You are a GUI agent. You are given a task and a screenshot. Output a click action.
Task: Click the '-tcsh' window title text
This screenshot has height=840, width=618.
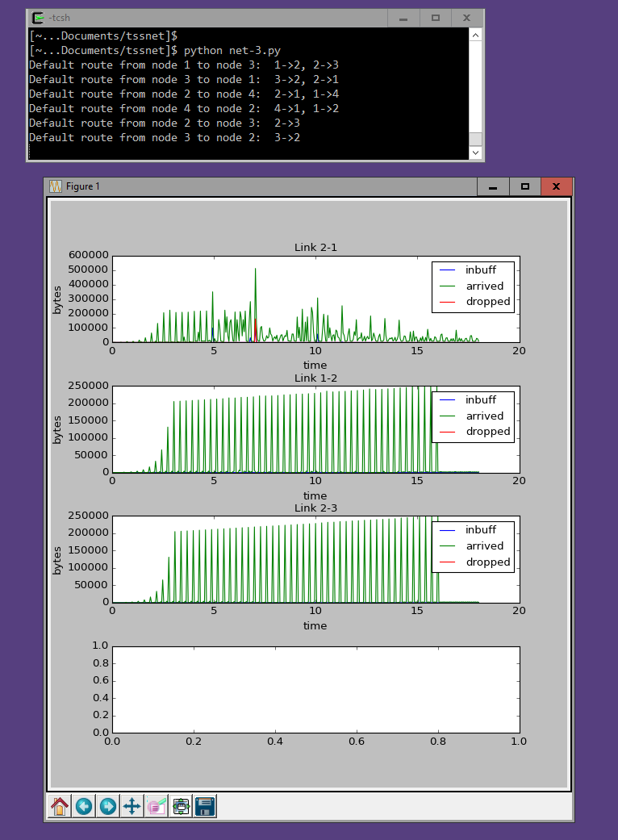tap(59, 18)
